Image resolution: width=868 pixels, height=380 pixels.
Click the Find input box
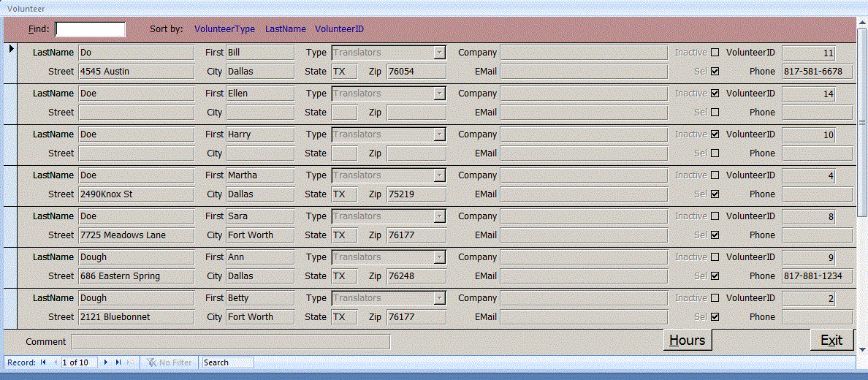point(90,29)
